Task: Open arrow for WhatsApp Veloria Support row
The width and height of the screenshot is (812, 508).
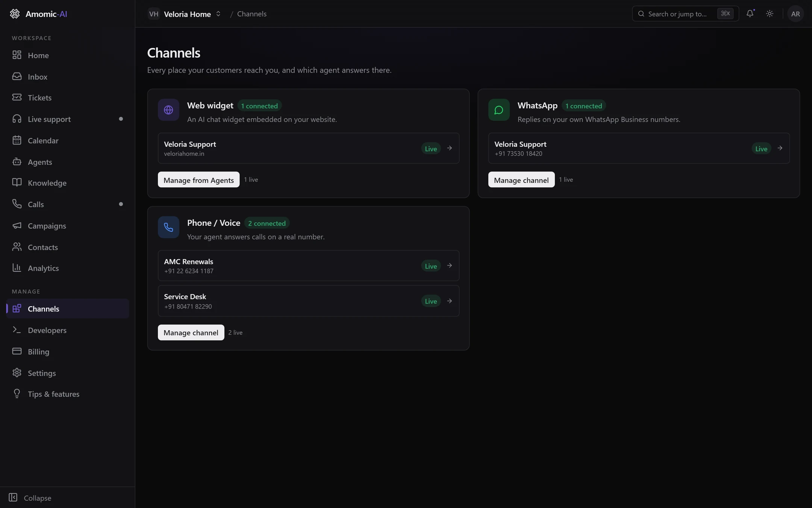Action: (780, 148)
